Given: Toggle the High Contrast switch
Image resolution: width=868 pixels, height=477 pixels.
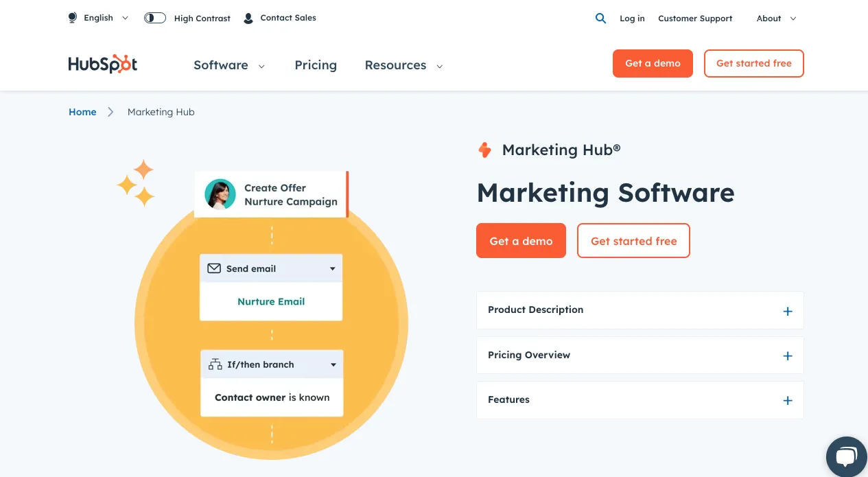Looking at the screenshot, I should (155, 18).
